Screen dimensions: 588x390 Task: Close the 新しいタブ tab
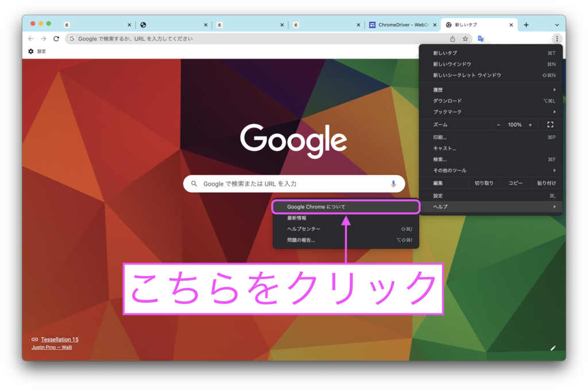pos(511,25)
